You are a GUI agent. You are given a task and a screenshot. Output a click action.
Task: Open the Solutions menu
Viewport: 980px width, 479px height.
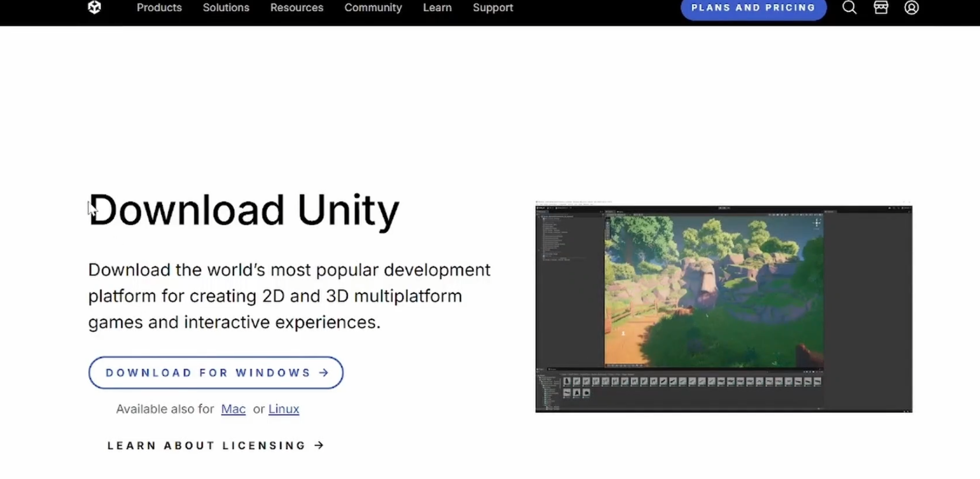(226, 7)
